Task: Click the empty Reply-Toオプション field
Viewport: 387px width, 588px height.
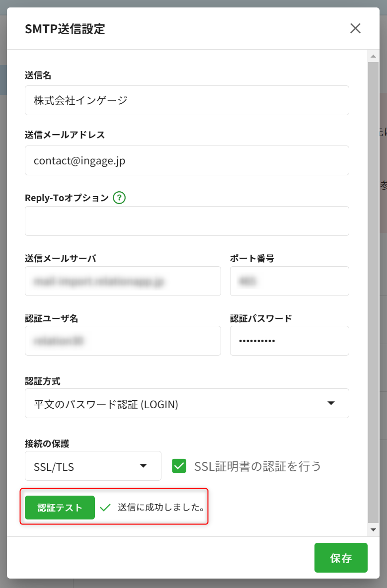Action: (x=186, y=221)
